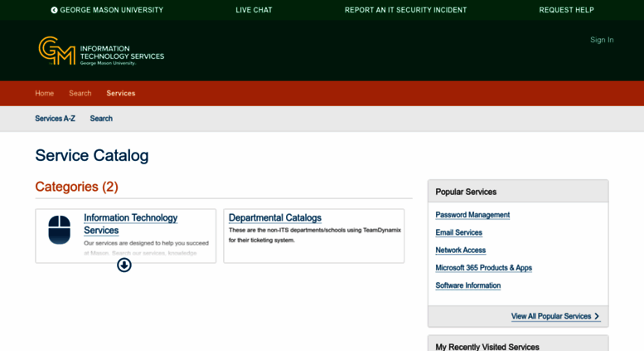Click the Sign In link

coord(602,40)
